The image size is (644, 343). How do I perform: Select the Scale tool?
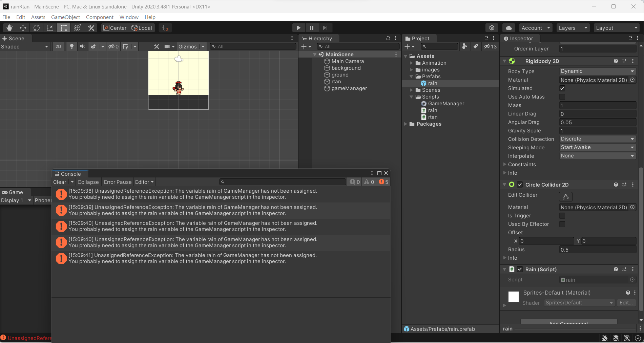tap(50, 28)
